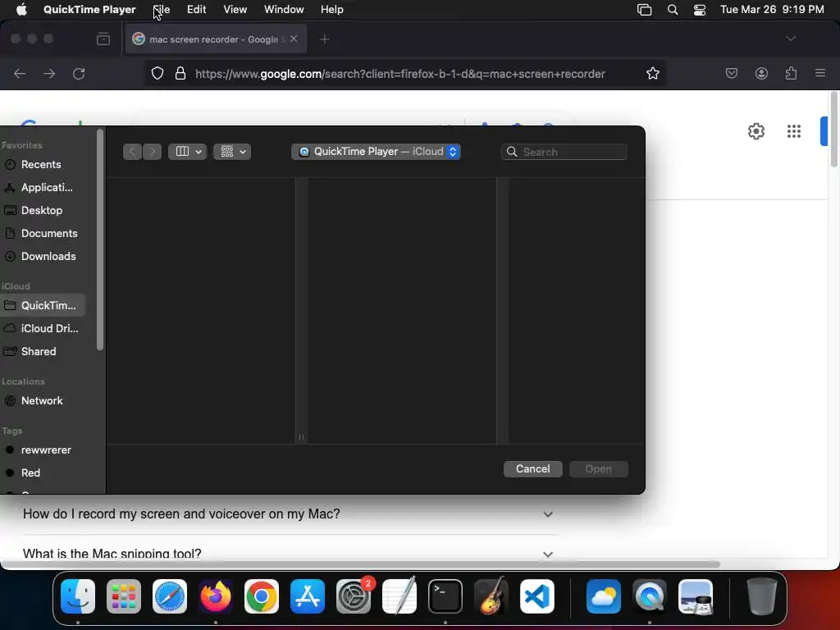This screenshot has height=630, width=840.
Task: Select Recents in the sidebar
Action: coord(41,164)
